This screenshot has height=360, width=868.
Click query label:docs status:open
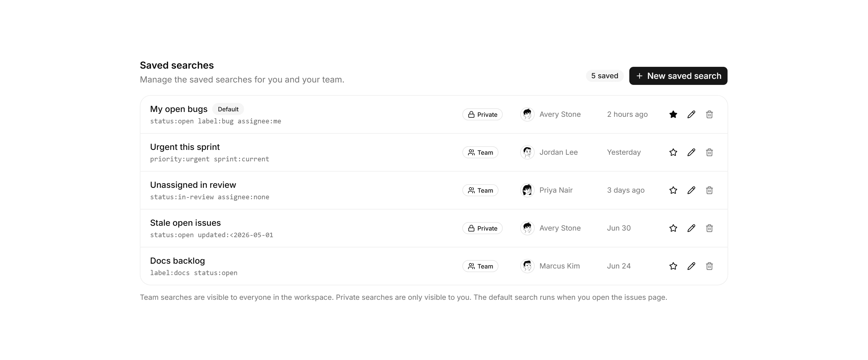(x=194, y=273)
